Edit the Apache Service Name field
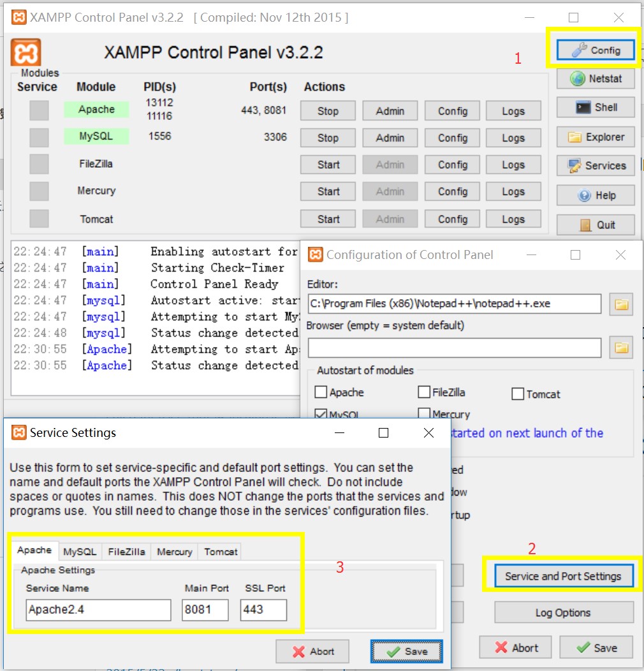Image resolution: width=644 pixels, height=671 pixels. (98, 610)
